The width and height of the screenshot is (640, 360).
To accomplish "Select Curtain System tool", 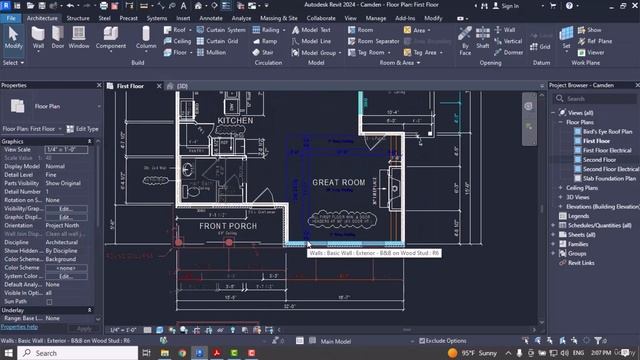I will [x=221, y=30].
